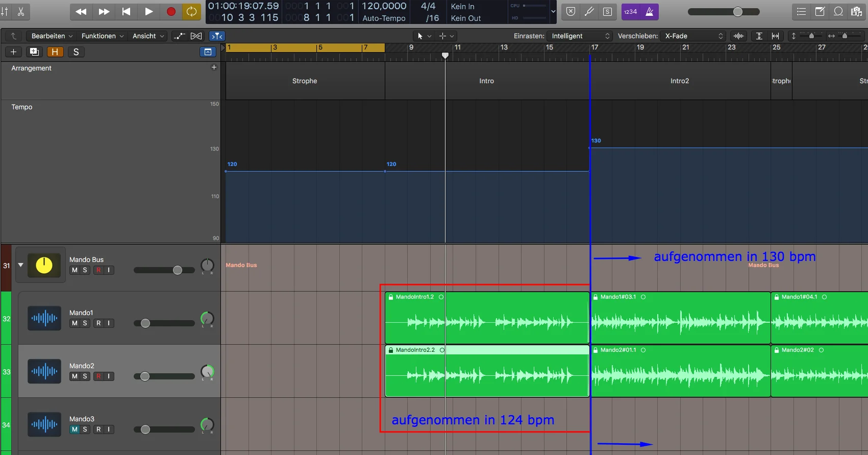Toggle the Global Tracks button

(208, 52)
